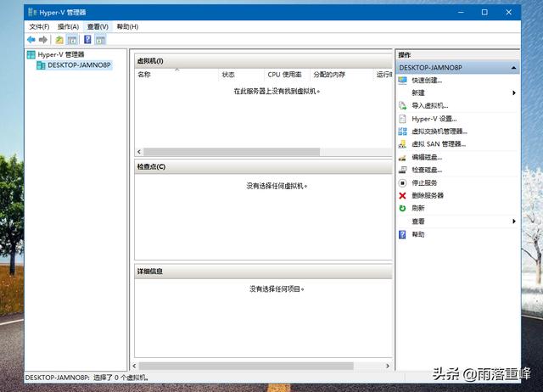543x392 pixels.
Task: Toggle the console tree pane toolbar icon
Action: pos(72,40)
